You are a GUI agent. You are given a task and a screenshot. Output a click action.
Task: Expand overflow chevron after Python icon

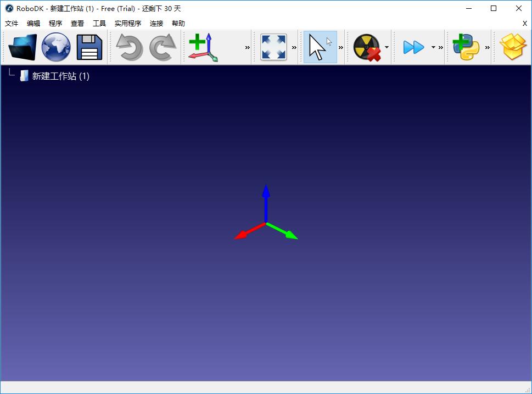click(488, 48)
